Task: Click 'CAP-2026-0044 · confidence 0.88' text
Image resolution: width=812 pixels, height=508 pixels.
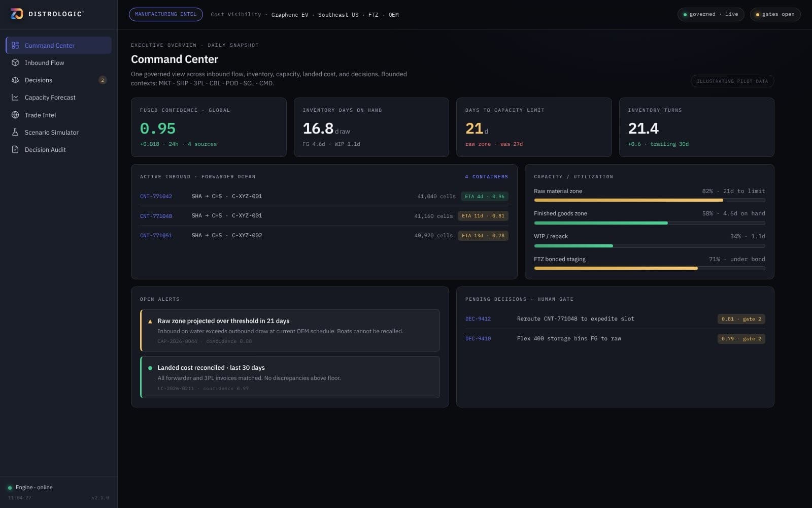Action: tap(205, 341)
